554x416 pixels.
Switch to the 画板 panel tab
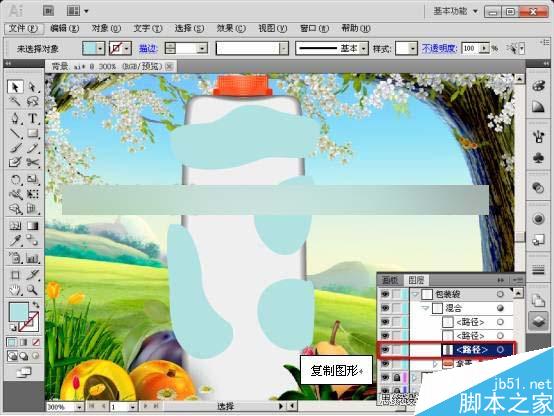pos(390,280)
